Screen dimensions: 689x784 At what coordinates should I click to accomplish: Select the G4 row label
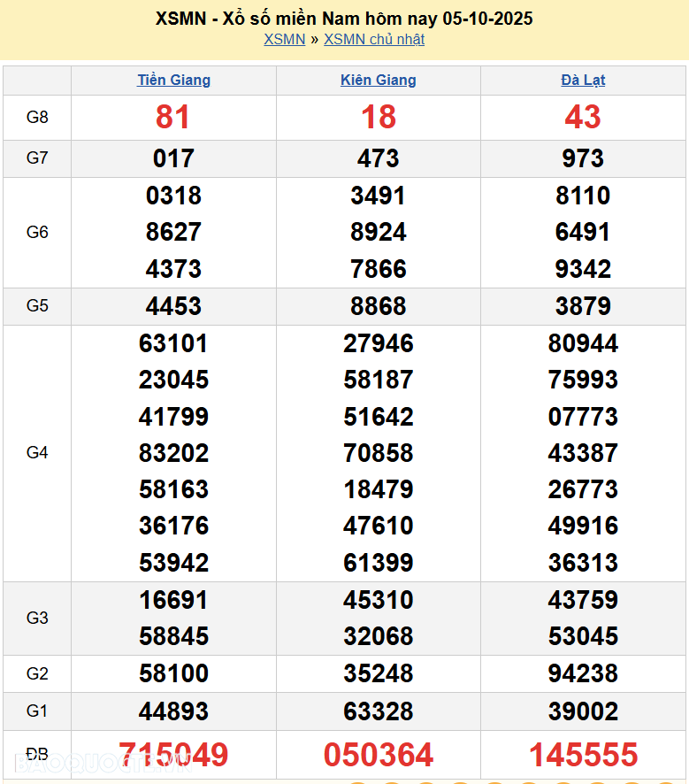[x=37, y=453]
